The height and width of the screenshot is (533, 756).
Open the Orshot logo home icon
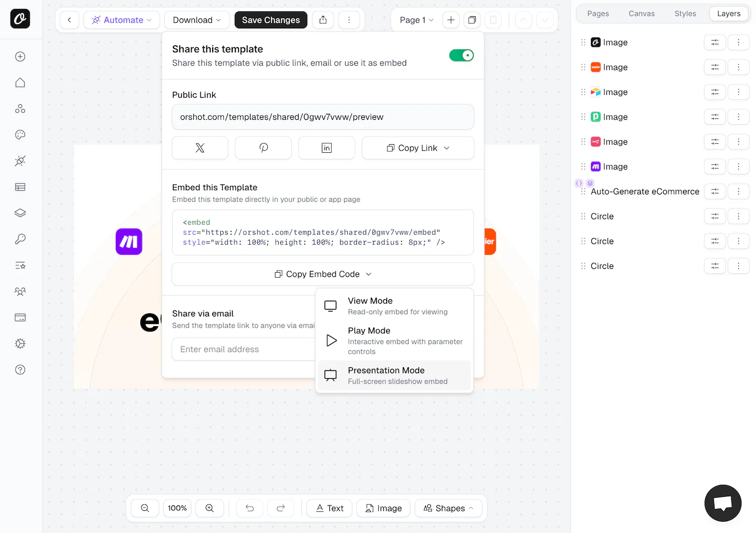20,19
